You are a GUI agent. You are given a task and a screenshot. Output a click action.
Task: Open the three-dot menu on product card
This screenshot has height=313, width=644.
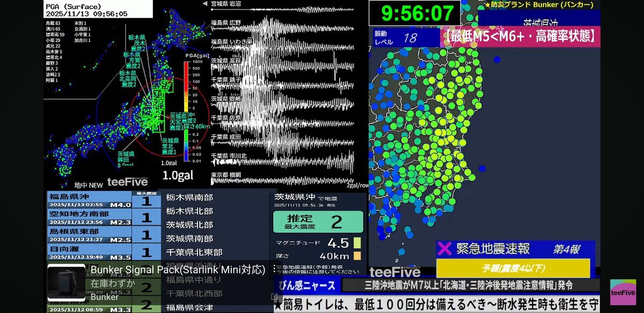pos(273,269)
